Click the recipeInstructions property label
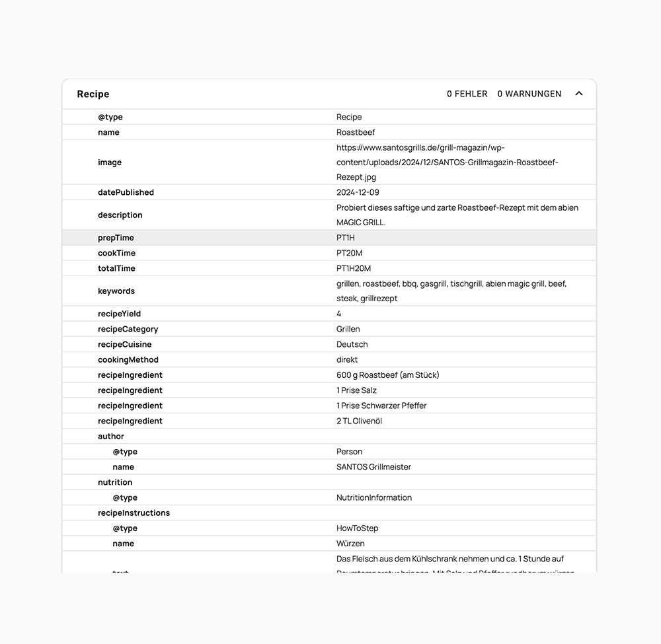The image size is (661, 644). click(134, 513)
